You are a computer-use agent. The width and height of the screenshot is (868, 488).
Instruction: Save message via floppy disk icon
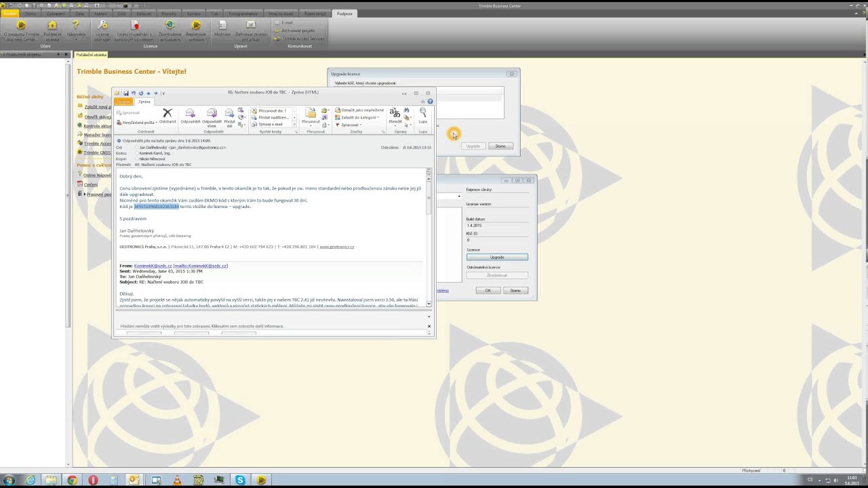point(125,93)
